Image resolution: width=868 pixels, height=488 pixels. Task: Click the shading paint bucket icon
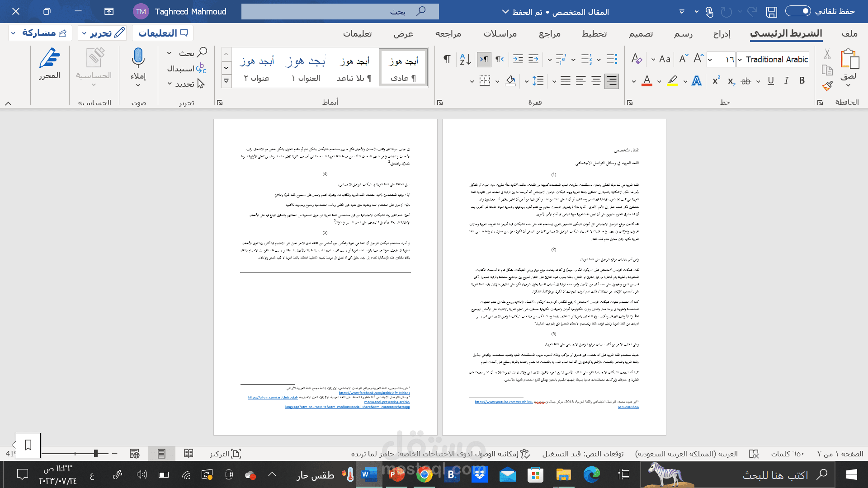click(510, 81)
